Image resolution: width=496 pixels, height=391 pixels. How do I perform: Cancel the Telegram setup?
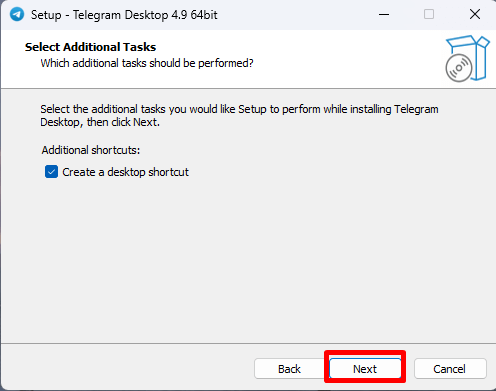pos(450,369)
